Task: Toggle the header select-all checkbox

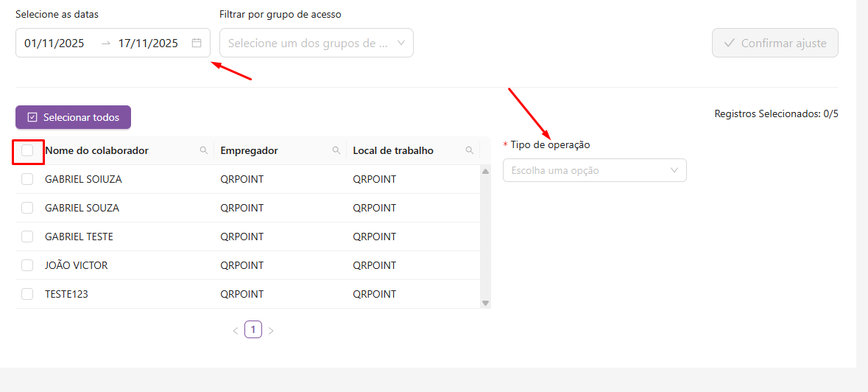Action: tap(27, 150)
